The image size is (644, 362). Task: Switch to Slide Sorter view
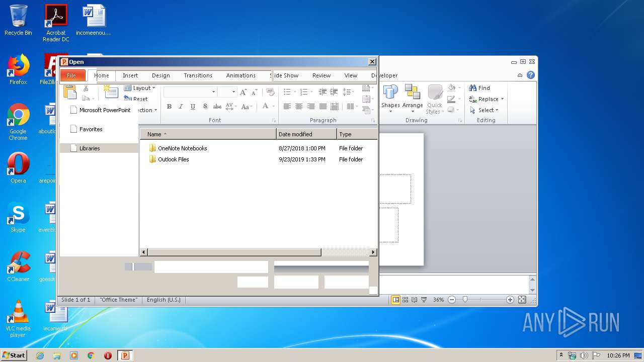coord(406,300)
